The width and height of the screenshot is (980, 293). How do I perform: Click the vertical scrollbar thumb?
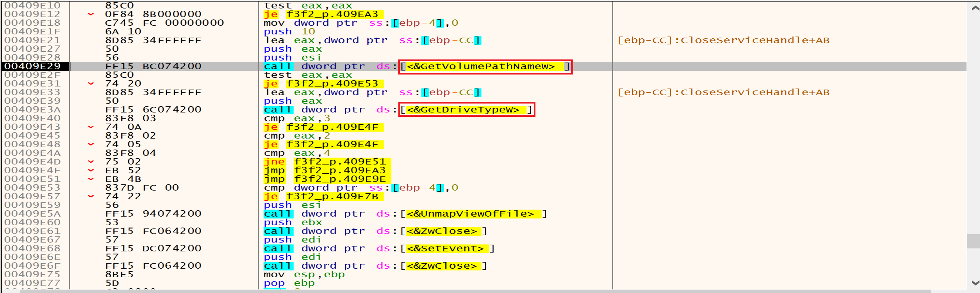click(973, 241)
